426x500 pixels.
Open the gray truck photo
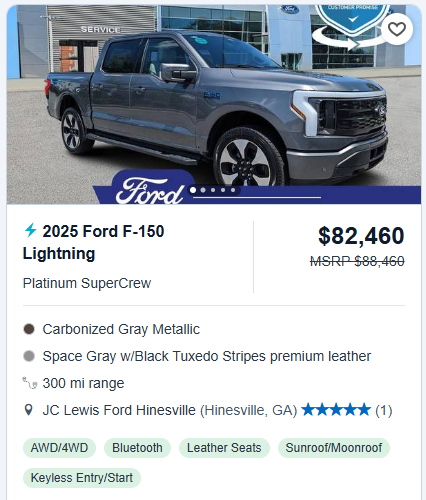point(214,104)
